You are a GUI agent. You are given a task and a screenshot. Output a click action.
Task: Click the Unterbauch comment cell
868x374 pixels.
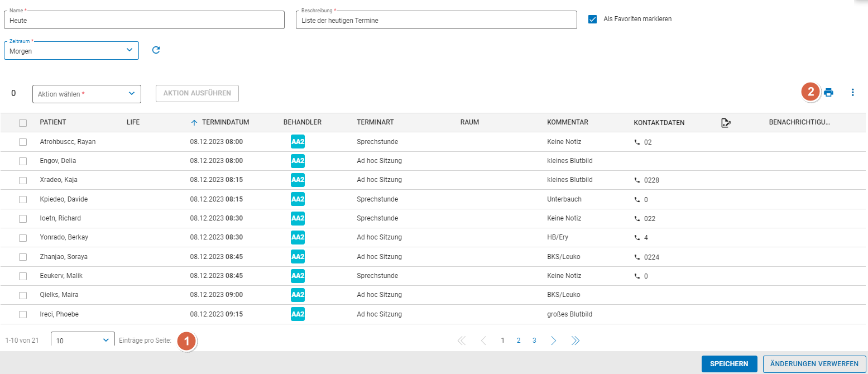click(564, 199)
